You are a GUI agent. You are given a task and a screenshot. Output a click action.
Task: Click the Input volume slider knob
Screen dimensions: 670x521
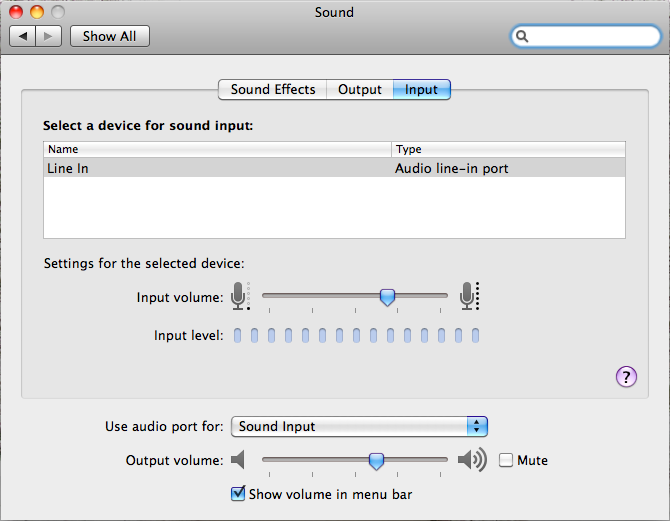pyautogui.click(x=387, y=296)
